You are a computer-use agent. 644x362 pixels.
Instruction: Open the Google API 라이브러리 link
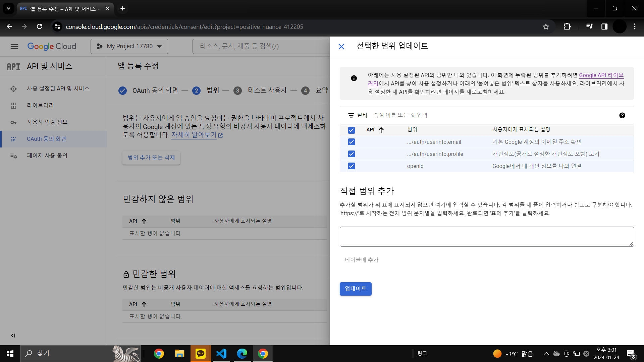click(601, 75)
